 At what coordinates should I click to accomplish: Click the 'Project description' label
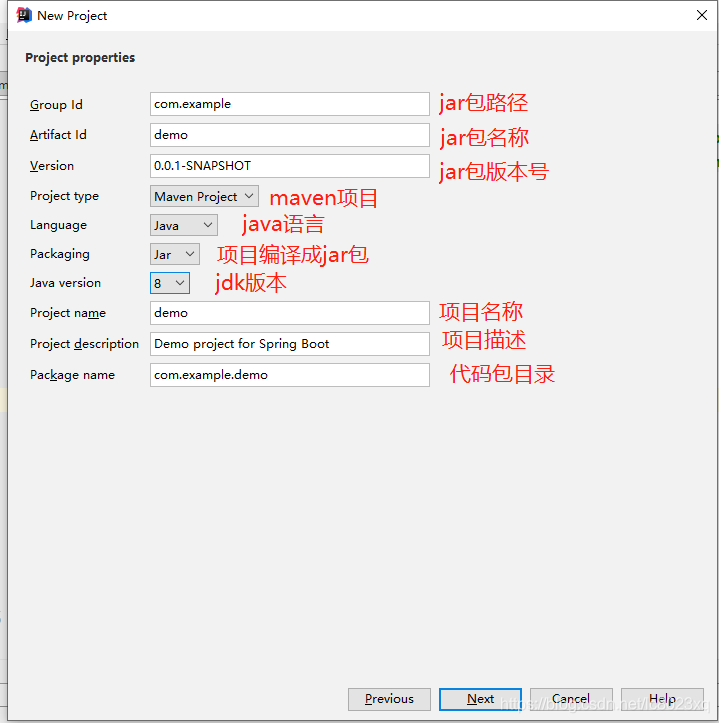click(84, 344)
